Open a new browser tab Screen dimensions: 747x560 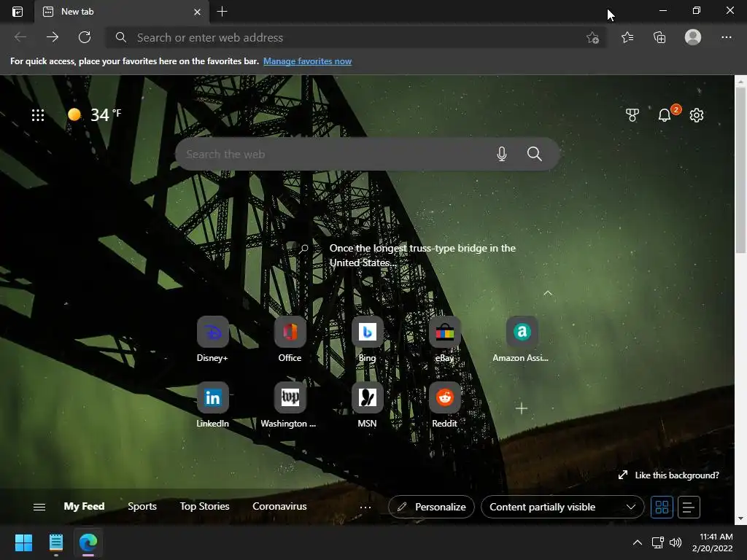tap(222, 12)
